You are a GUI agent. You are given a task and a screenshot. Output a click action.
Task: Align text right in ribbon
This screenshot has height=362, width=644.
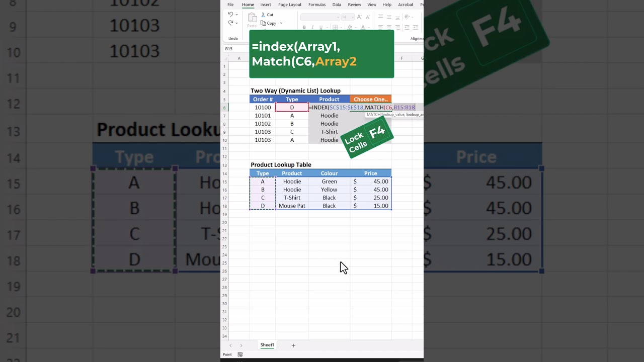[x=397, y=27]
